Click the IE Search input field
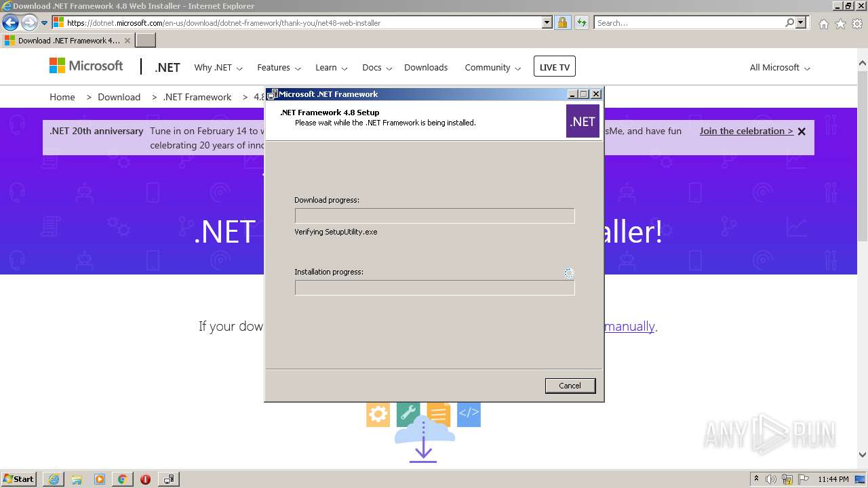Viewport: 868px width, 488px height. coord(690,22)
